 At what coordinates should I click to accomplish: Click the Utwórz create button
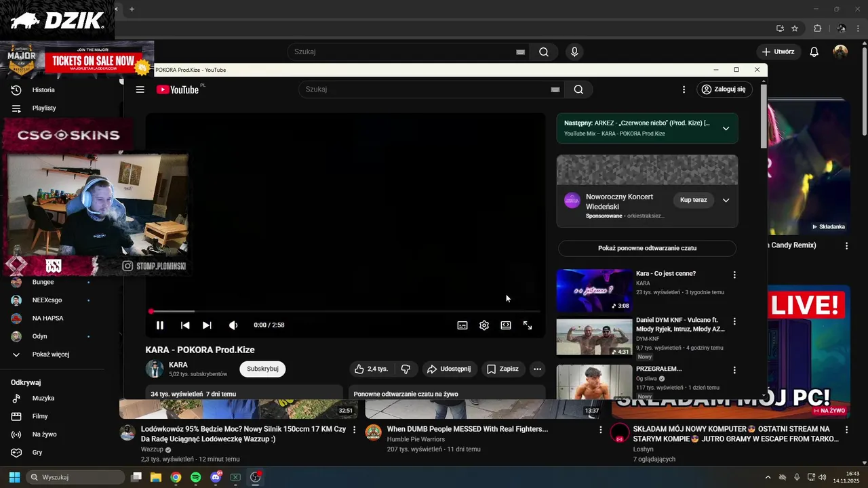pyautogui.click(x=778, y=52)
